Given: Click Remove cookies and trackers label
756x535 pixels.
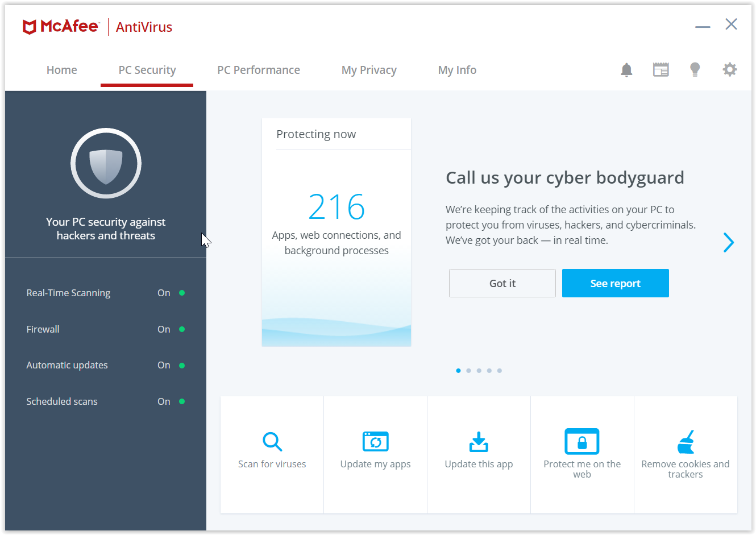Looking at the screenshot, I should click(686, 469).
